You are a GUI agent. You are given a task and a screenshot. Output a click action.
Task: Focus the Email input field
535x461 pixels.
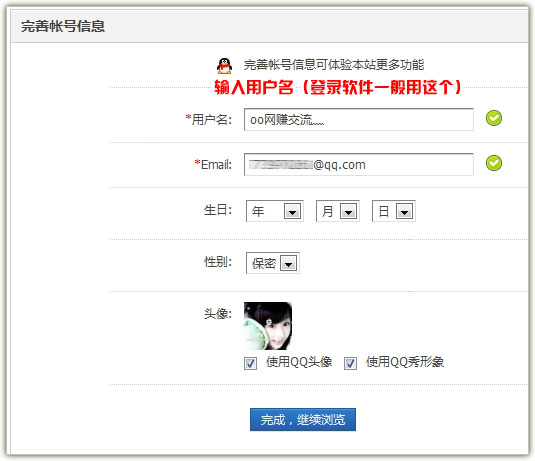point(359,164)
